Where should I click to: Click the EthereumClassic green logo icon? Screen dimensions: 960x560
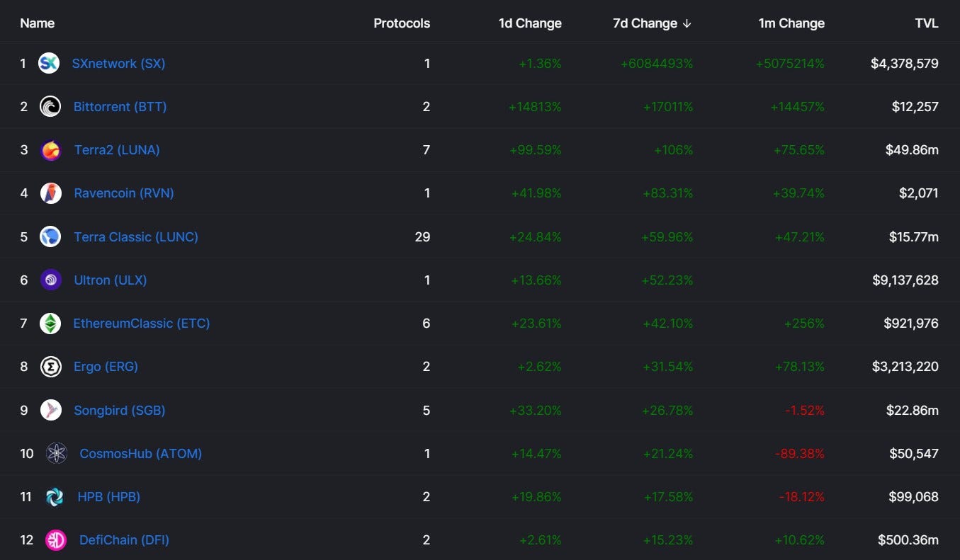(50, 324)
